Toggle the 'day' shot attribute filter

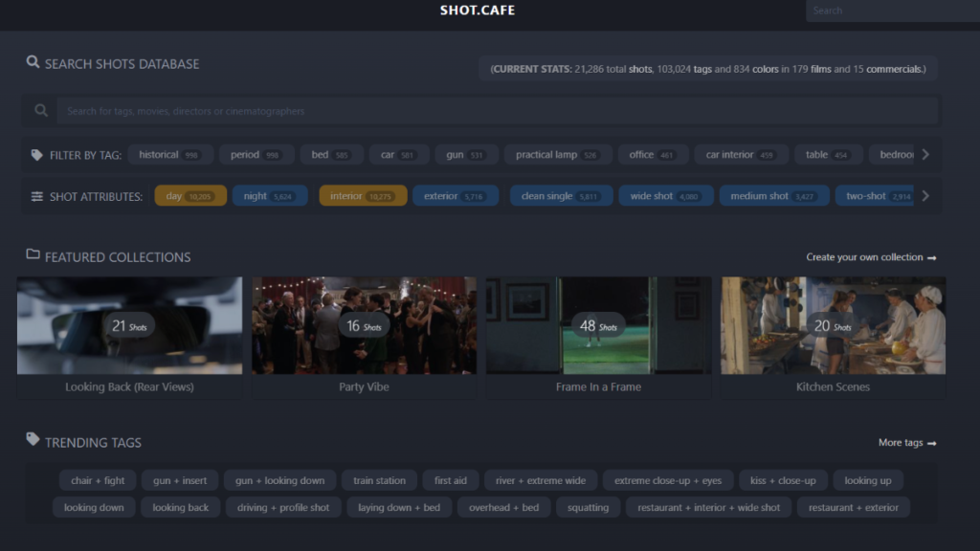(x=189, y=196)
